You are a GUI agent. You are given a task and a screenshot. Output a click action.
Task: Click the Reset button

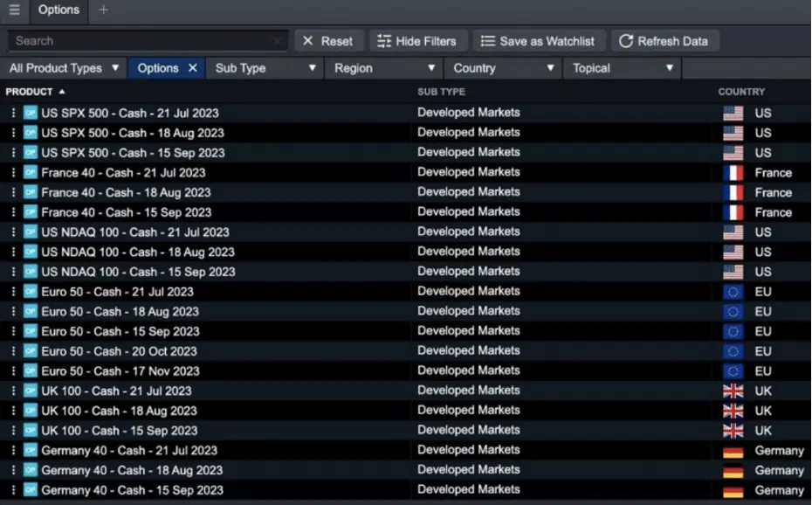[x=327, y=40]
